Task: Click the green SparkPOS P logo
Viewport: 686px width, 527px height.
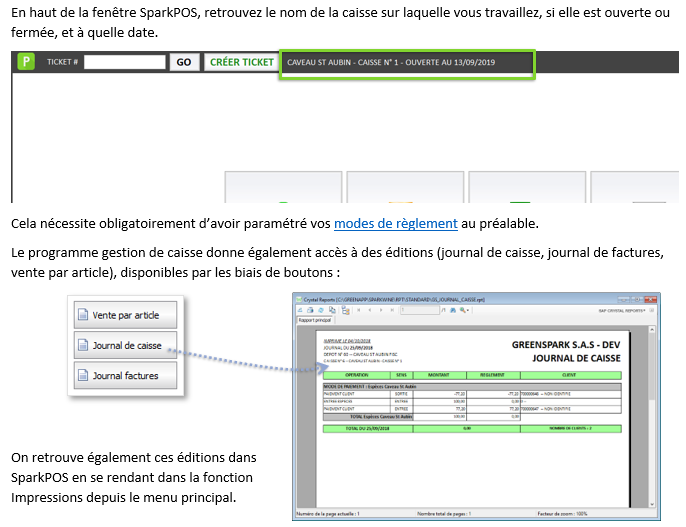Action: (x=27, y=62)
